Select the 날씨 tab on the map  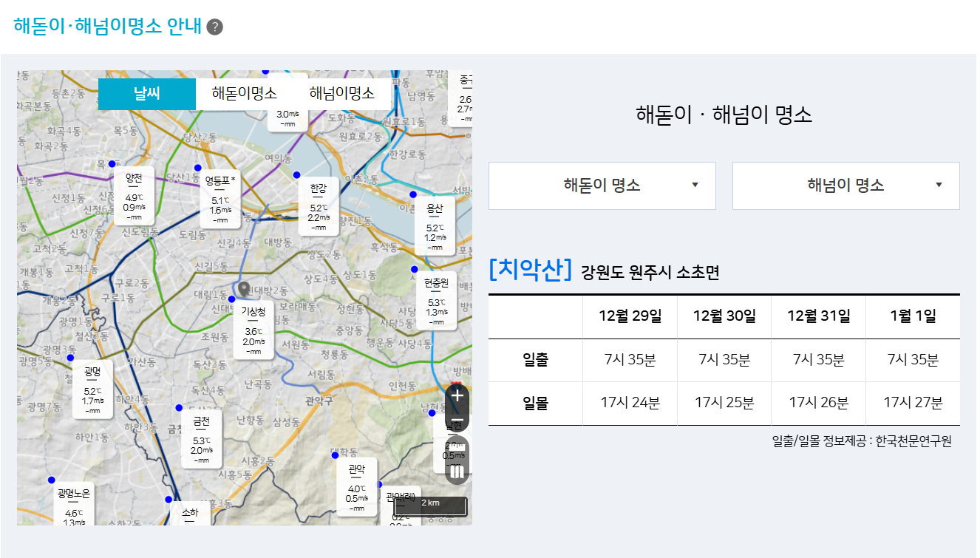[x=146, y=94]
